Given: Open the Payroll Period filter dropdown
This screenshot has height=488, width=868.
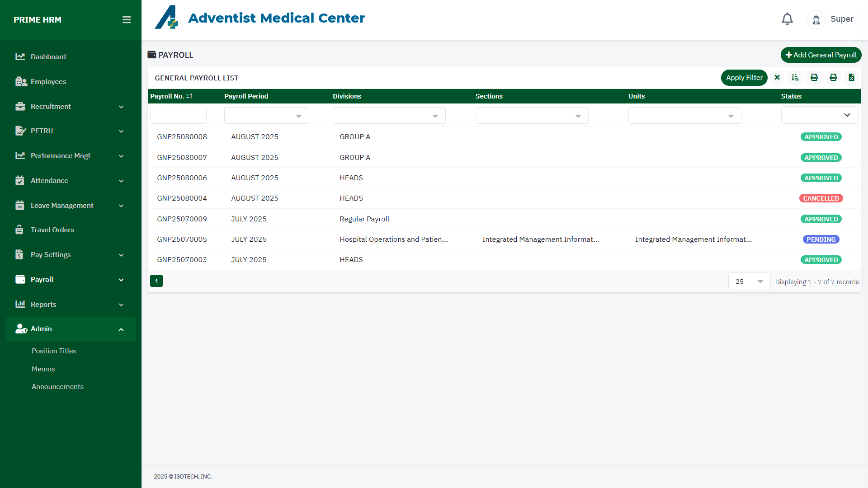Looking at the screenshot, I should 266,116.
